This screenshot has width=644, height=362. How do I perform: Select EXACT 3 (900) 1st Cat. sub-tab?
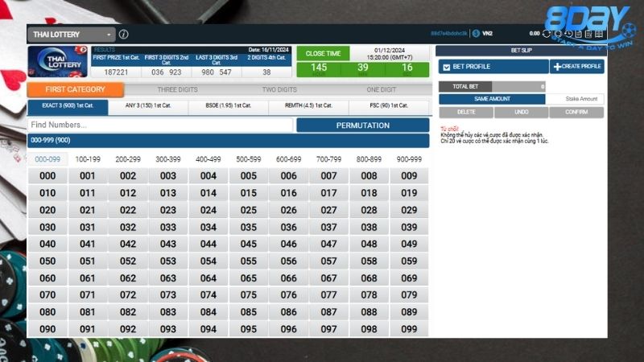click(x=68, y=106)
